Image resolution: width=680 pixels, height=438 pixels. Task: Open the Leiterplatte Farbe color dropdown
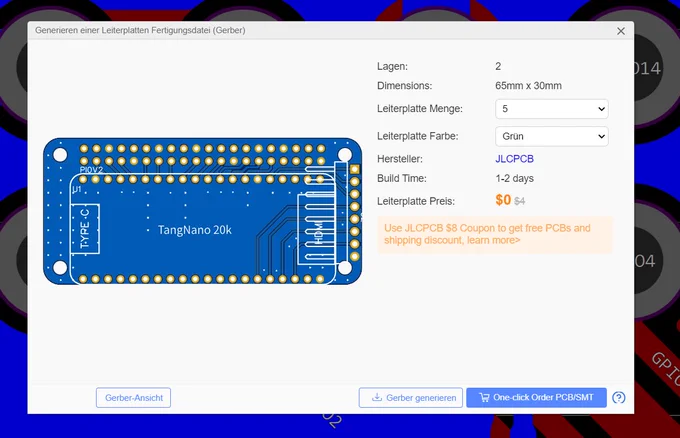coord(552,136)
